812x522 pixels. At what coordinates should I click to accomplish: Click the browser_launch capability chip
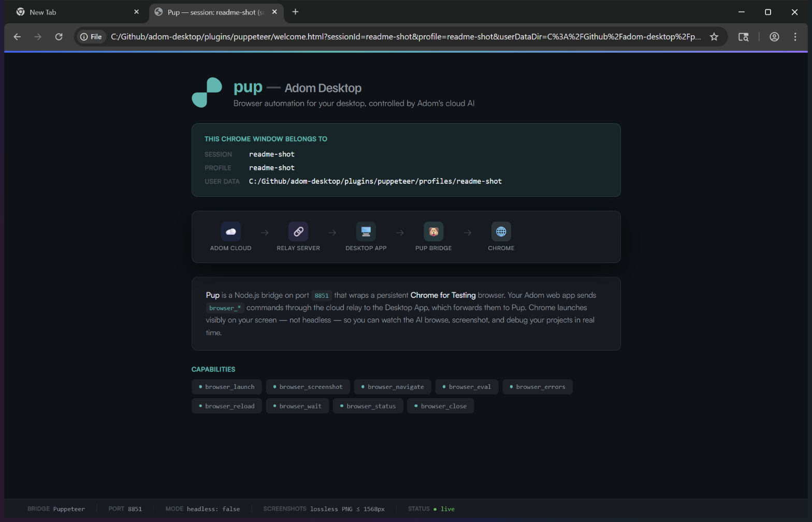pyautogui.click(x=227, y=387)
